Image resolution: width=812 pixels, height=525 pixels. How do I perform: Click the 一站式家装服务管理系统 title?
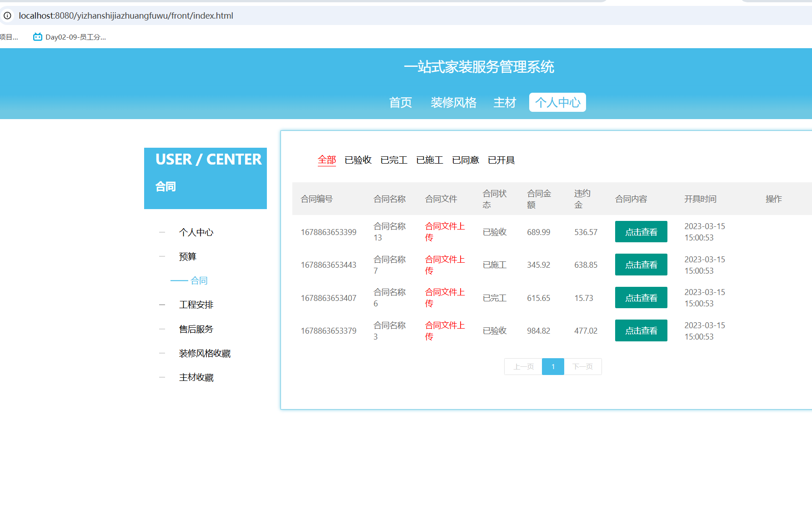(x=479, y=67)
